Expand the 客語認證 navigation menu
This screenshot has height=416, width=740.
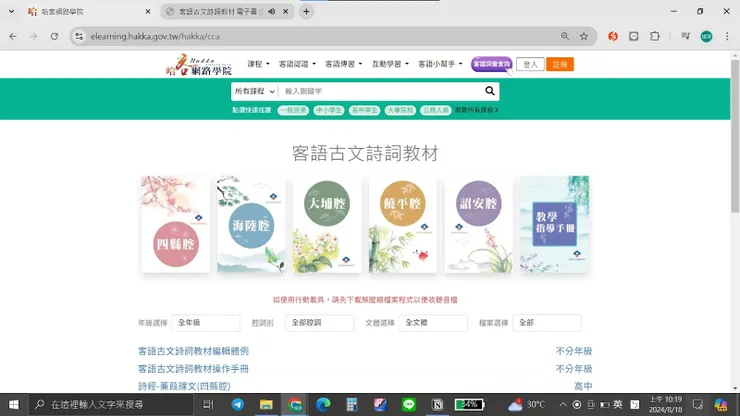coord(297,64)
